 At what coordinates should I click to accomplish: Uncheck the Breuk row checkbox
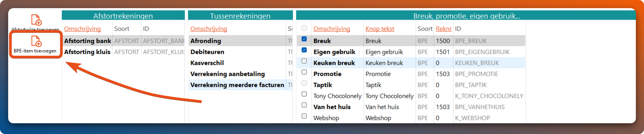[304, 39]
